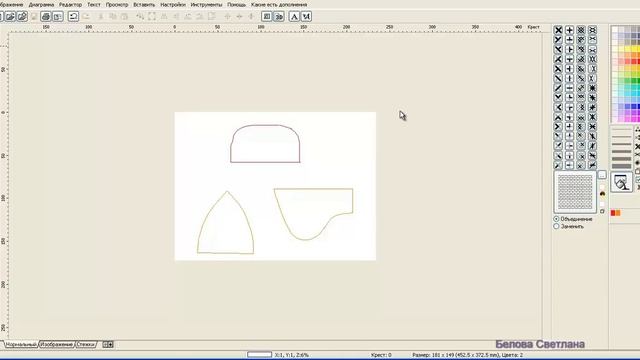Click the dome-shaped outline on the canvas
640x360 pixels.
tap(265, 144)
